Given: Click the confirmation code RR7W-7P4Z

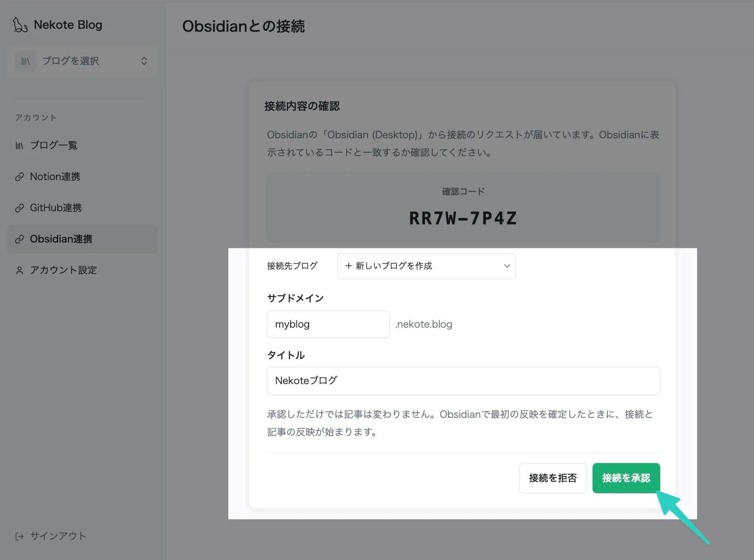Looking at the screenshot, I should coord(463,218).
